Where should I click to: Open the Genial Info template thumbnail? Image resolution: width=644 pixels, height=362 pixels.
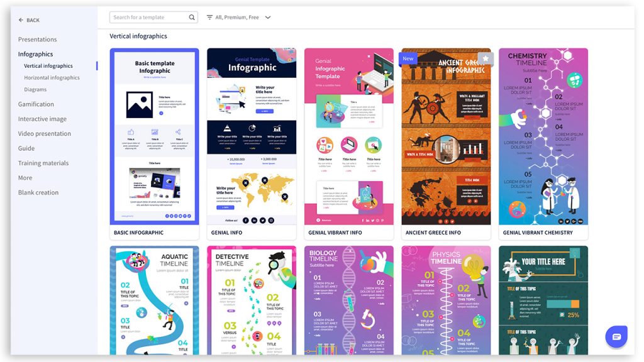[252, 136]
